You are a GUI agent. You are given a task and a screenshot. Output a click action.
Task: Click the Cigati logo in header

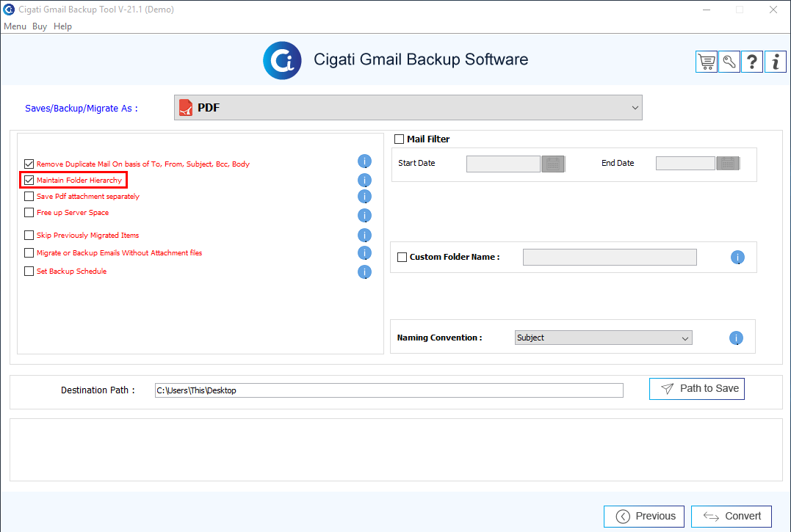click(x=282, y=60)
